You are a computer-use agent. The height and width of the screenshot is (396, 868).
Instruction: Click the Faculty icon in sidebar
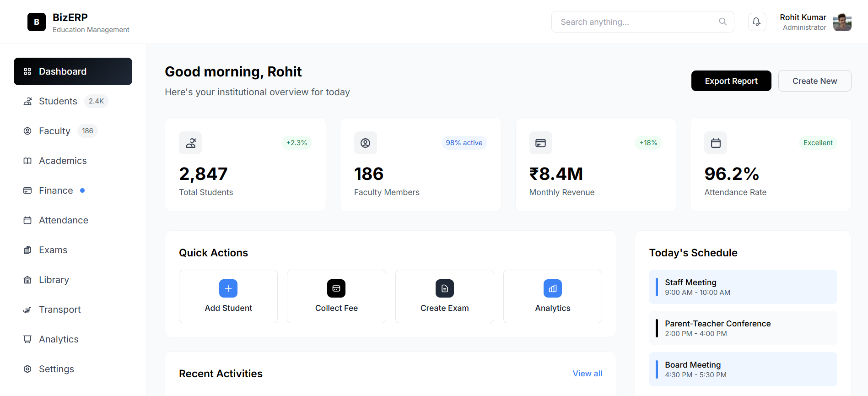[27, 131]
